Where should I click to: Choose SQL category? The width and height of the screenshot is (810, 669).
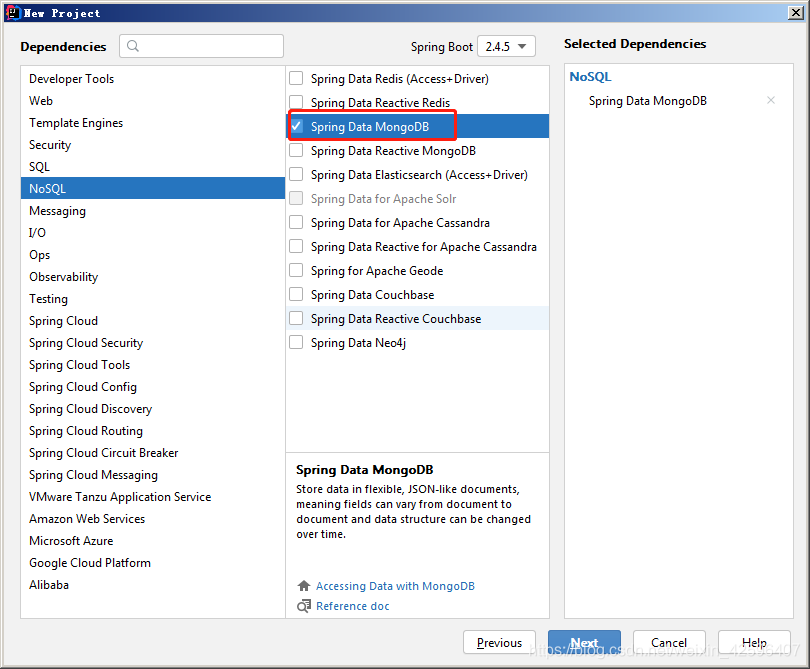pos(153,167)
